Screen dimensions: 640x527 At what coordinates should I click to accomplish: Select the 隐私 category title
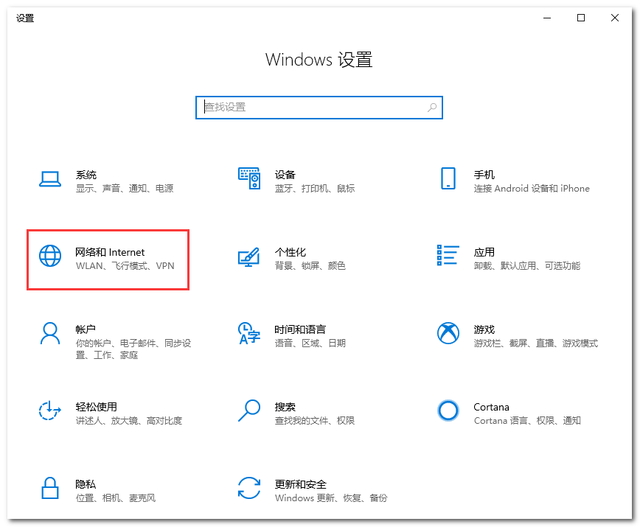(86, 484)
